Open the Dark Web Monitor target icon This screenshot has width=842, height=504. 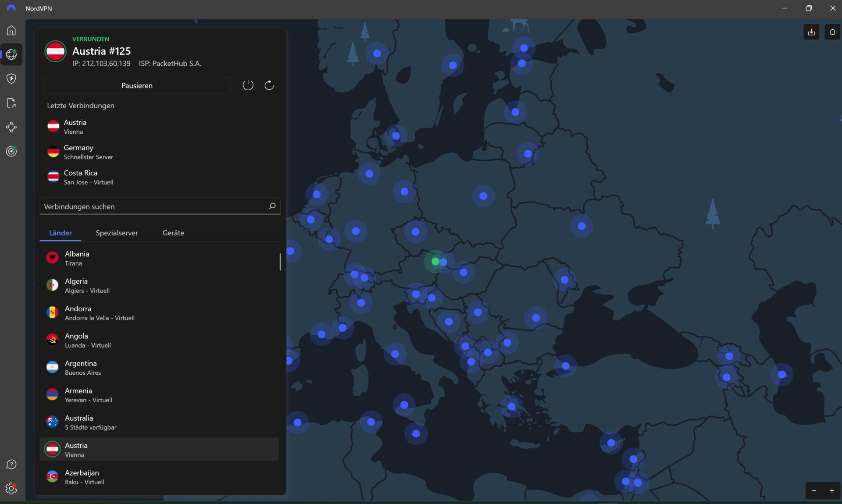click(11, 151)
